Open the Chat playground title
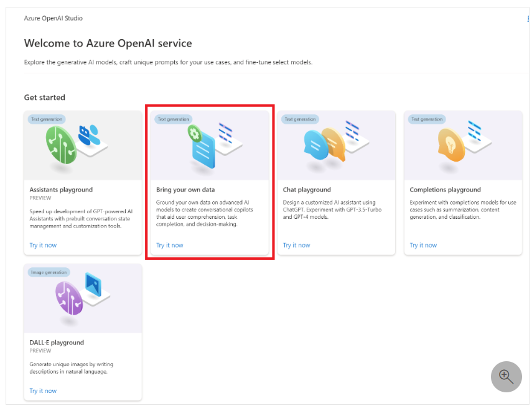This screenshot has height=406, width=532. tap(307, 190)
